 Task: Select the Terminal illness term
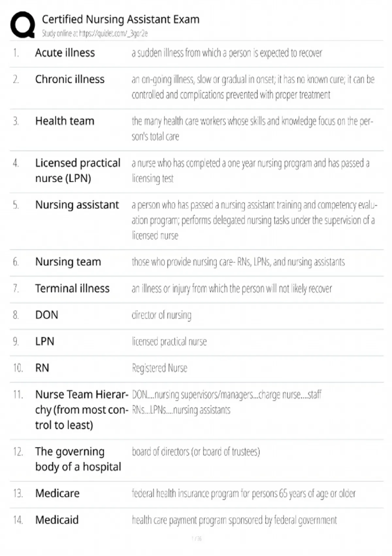(72, 288)
